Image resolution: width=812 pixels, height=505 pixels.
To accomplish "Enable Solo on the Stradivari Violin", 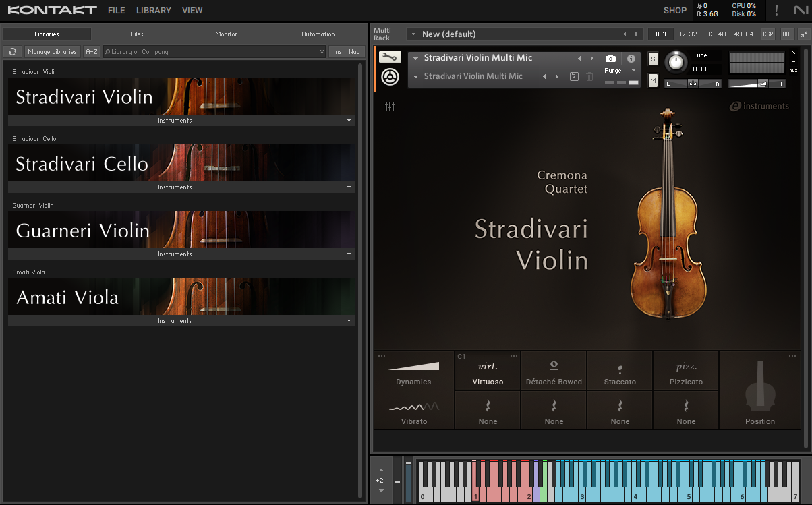I will [x=653, y=59].
